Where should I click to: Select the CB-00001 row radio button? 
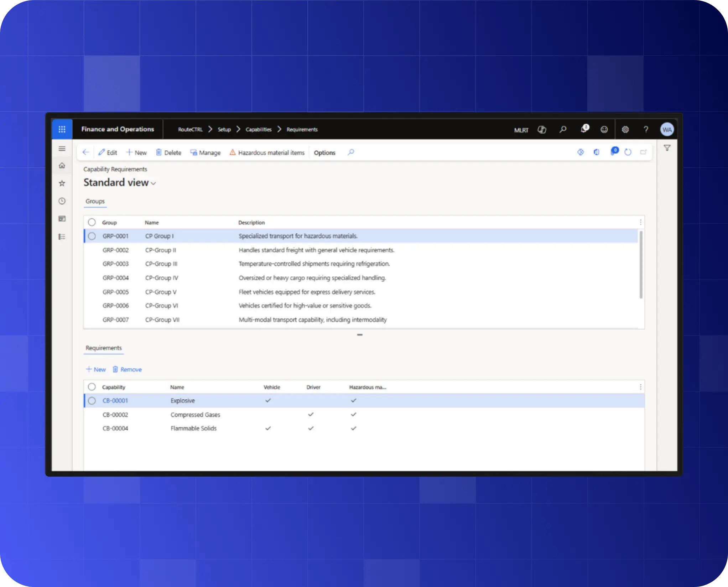(x=92, y=401)
